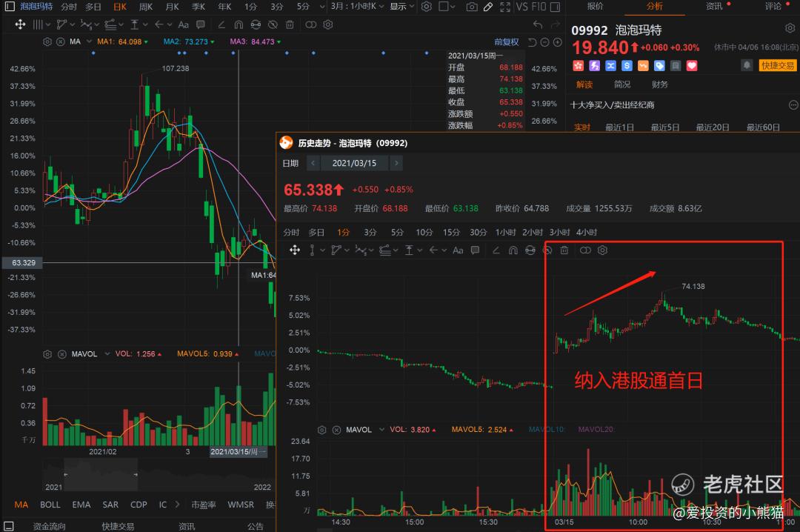800x532 pixels.
Task: Select 最近5日 broker period tab
Action: coord(664,127)
